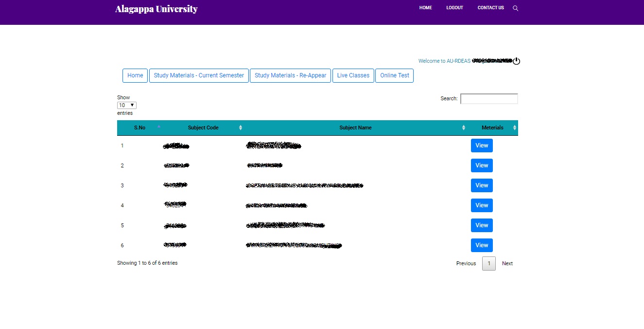View materials for subject row 4
The width and height of the screenshot is (644, 329).
[x=482, y=205]
